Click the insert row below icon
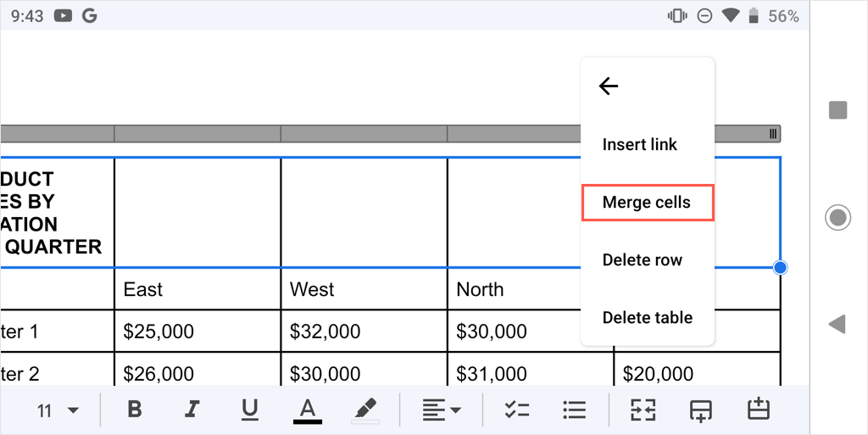The height and width of the screenshot is (435, 868). coord(700,410)
